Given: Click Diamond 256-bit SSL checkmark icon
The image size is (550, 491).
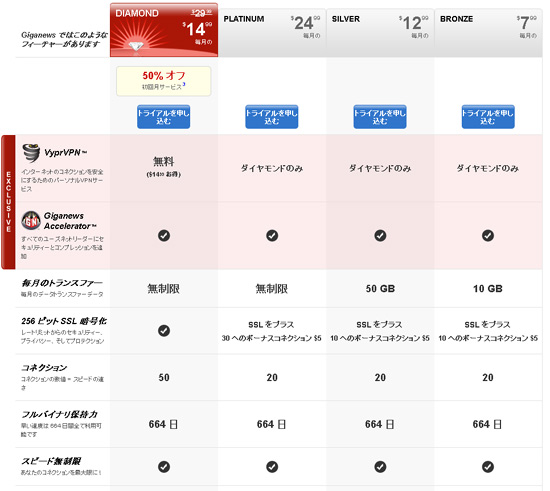Looking at the screenshot, I should tap(164, 330).
